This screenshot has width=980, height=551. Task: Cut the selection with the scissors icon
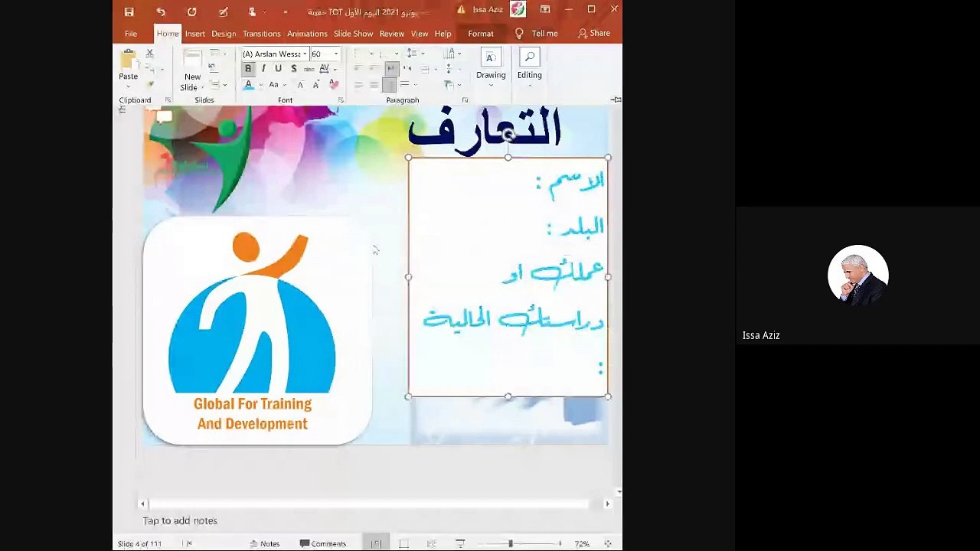pos(149,53)
